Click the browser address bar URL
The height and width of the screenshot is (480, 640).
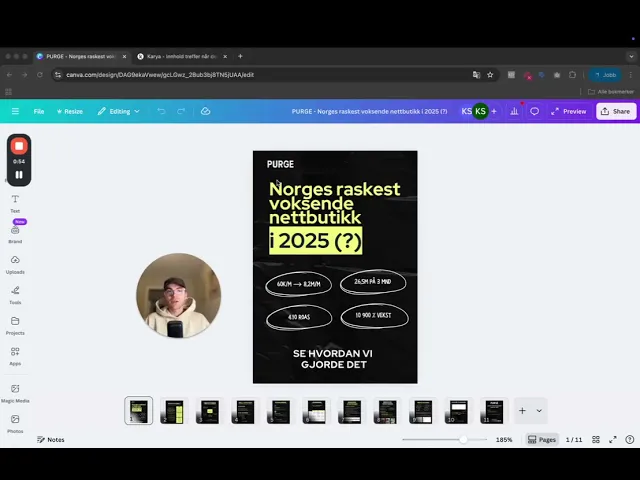coord(160,75)
